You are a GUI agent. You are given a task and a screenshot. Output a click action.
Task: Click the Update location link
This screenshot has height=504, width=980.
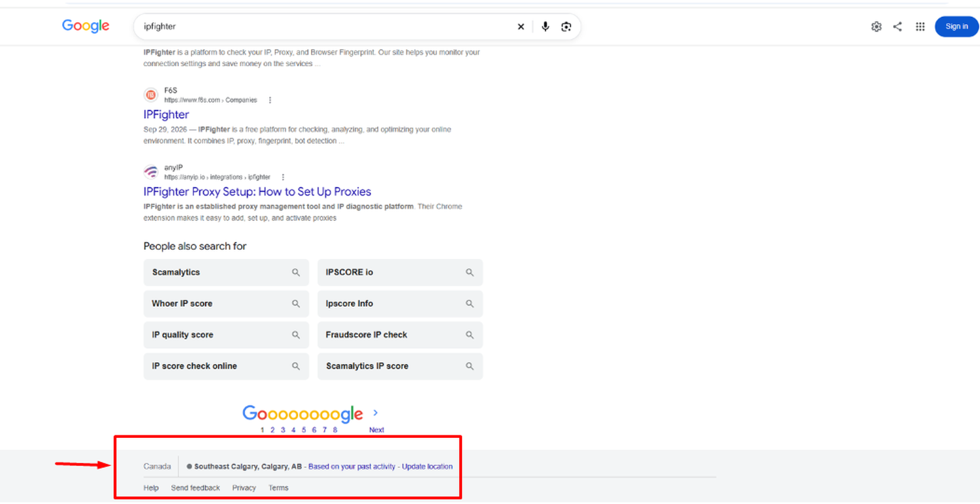coord(427,467)
